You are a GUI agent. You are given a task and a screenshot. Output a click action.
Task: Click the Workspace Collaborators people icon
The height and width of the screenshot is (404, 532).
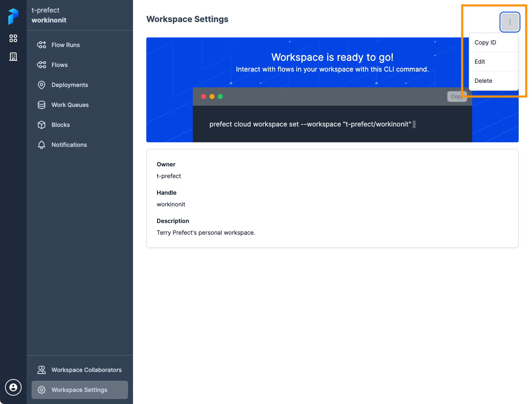[42, 370]
